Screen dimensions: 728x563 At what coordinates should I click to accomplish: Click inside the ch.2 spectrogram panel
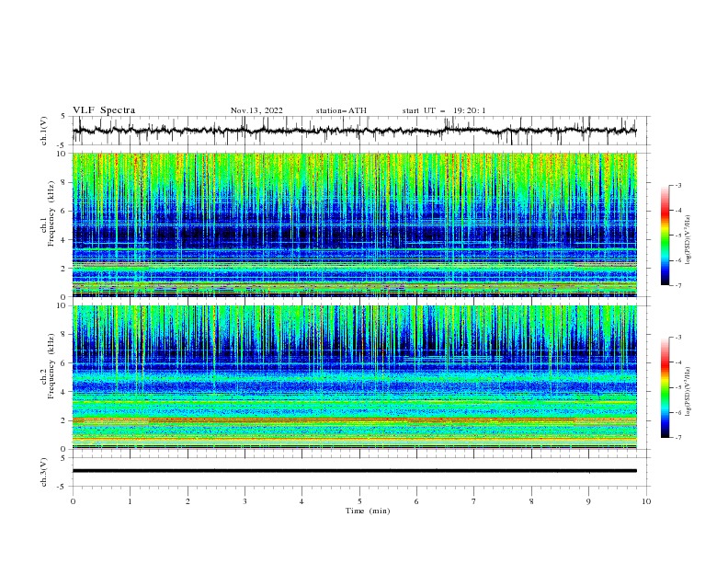tap(355, 377)
